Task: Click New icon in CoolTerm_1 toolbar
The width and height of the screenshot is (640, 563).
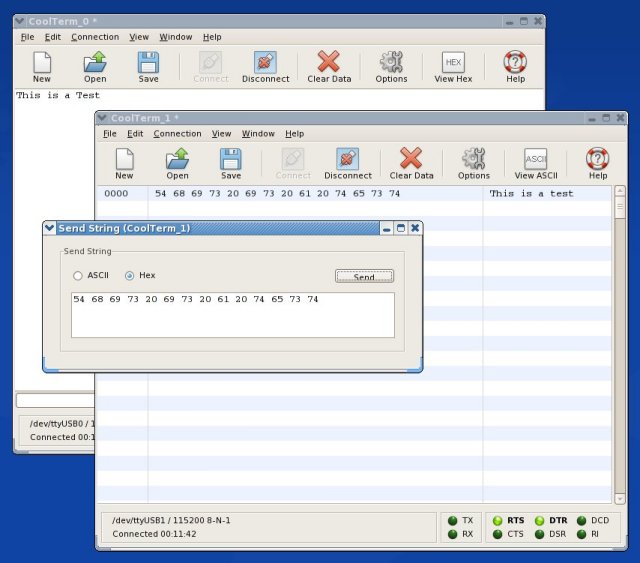Action: (124, 159)
